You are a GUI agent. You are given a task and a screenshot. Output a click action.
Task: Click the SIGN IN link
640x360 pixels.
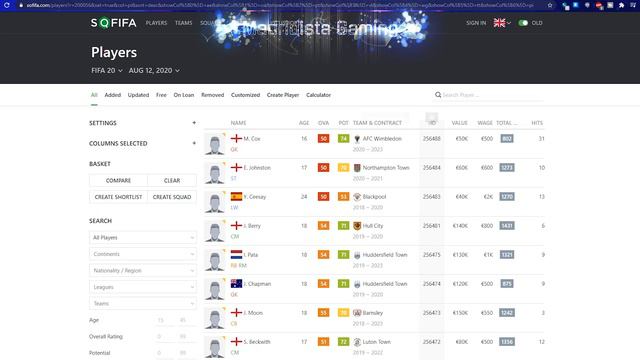(476, 23)
